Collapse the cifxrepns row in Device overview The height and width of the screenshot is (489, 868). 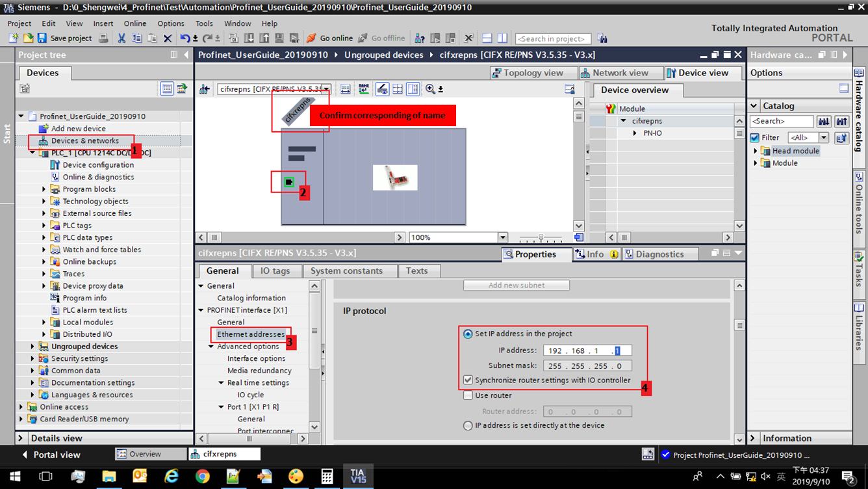tap(624, 121)
